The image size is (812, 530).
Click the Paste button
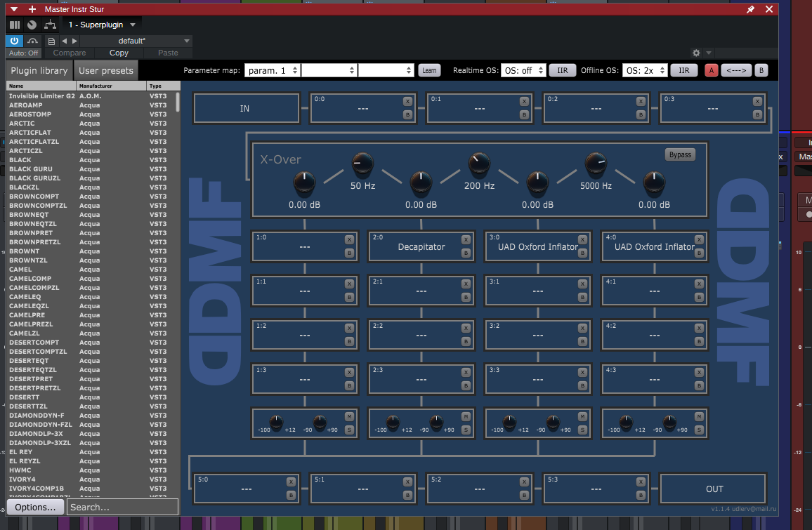(x=168, y=53)
